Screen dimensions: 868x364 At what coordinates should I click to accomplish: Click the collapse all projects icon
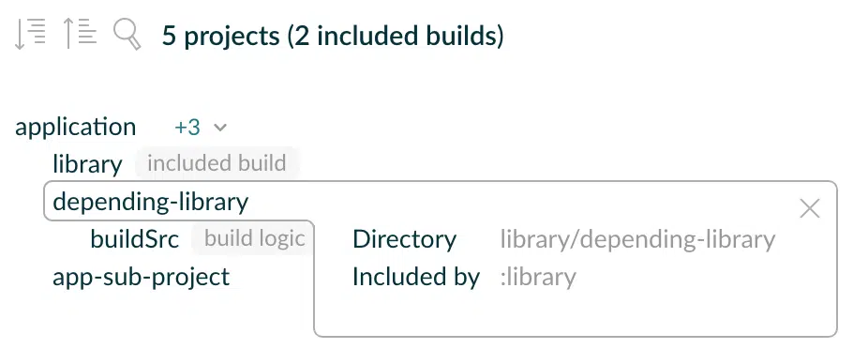click(x=79, y=35)
